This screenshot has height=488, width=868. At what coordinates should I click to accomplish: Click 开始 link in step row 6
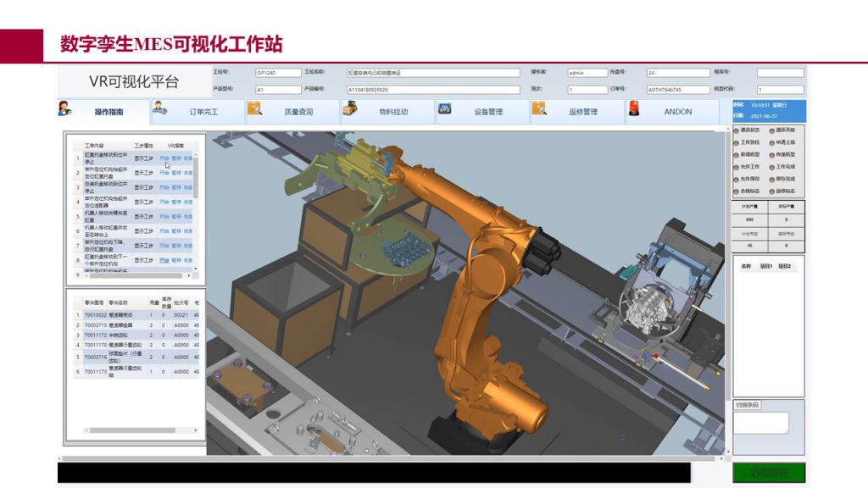point(164,230)
